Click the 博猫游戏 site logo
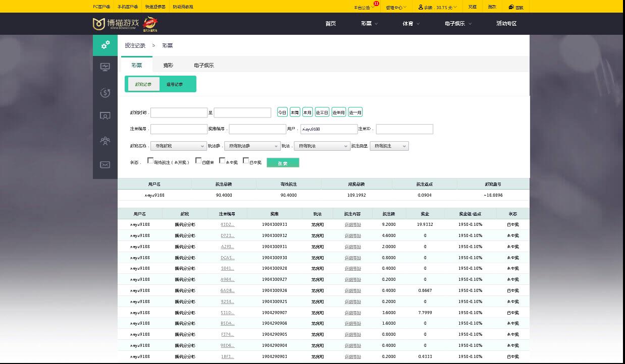Image resolution: width=625 pixels, height=364 pixels. [x=116, y=24]
